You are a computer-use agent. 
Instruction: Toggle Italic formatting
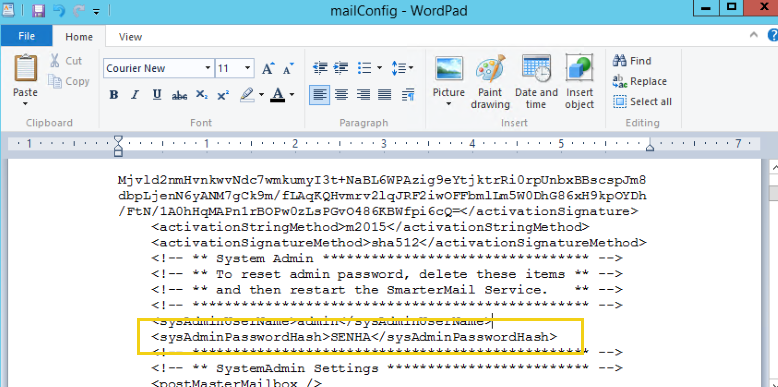[135, 94]
